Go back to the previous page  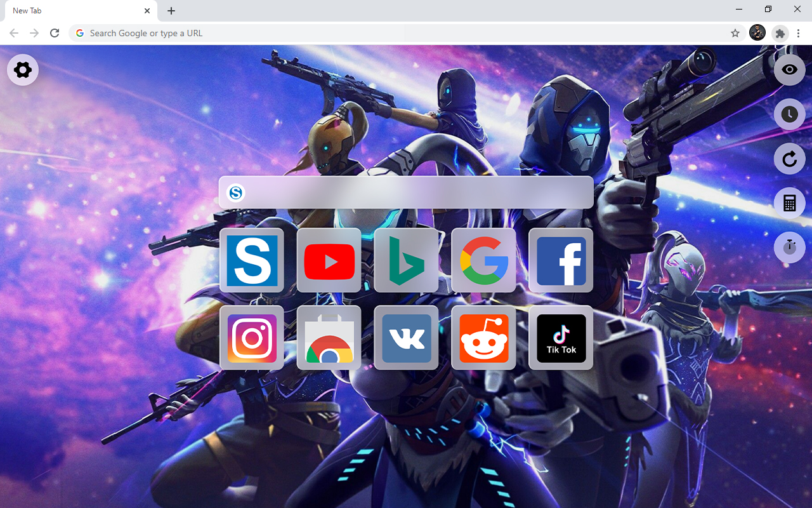(x=14, y=33)
